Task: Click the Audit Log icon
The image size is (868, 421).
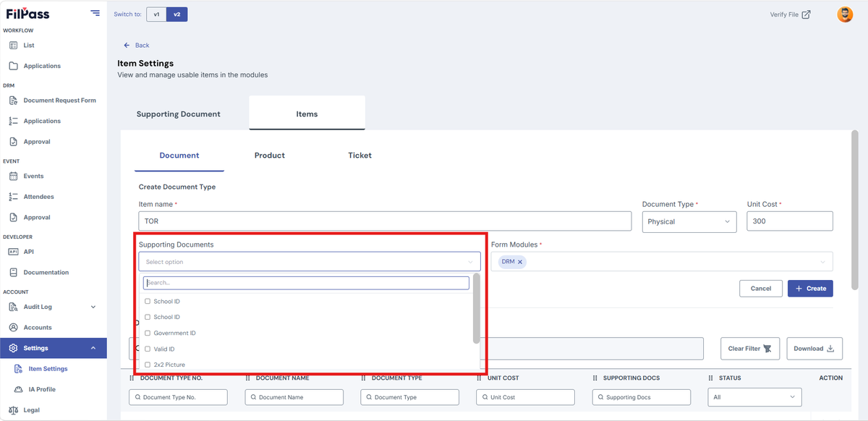Action: pos(13,307)
